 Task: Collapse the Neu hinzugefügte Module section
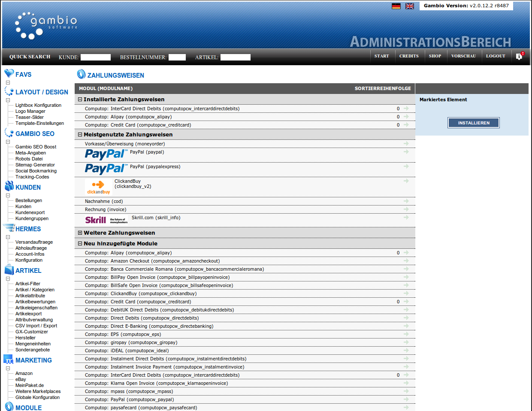(x=80, y=244)
